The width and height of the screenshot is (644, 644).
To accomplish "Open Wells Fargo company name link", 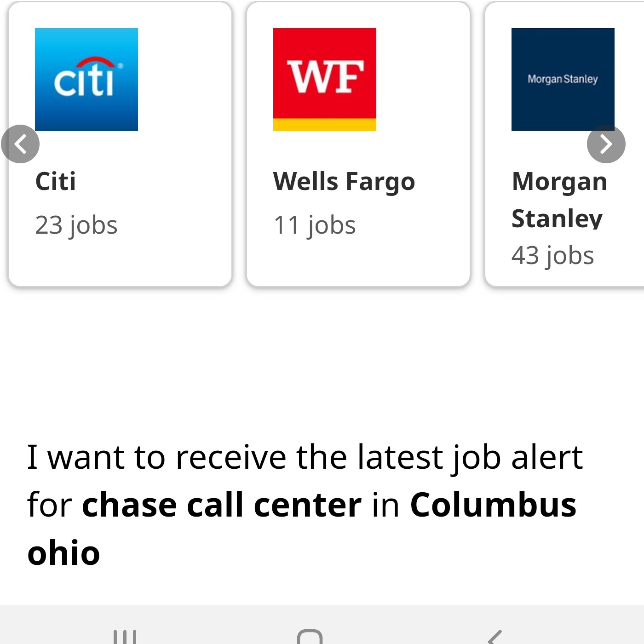I will pyautogui.click(x=344, y=181).
